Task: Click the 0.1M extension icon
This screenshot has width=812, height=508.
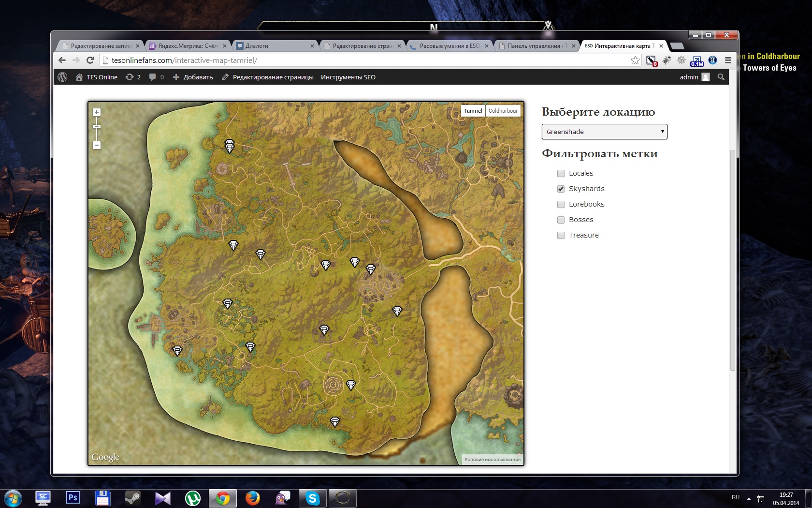Action: (697, 60)
